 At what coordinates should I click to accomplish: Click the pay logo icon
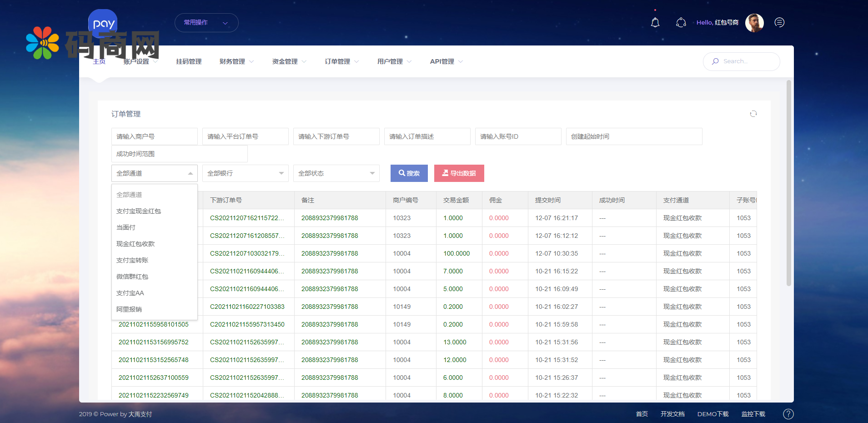[x=103, y=23]
